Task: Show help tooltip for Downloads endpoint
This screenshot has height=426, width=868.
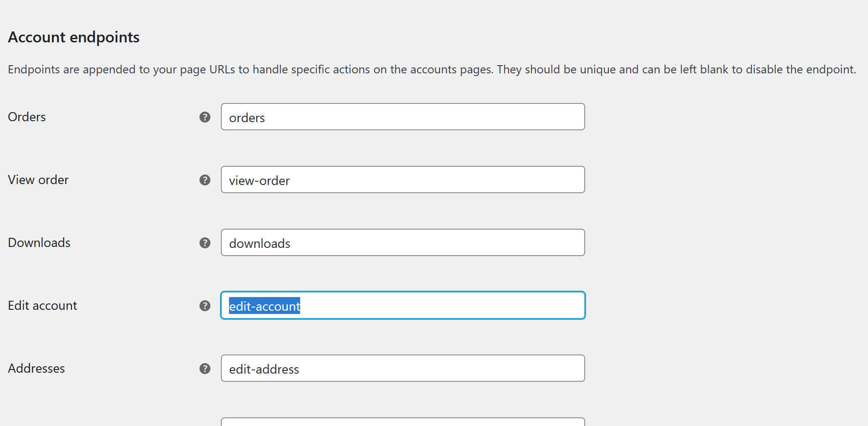Action: [205, 243]
